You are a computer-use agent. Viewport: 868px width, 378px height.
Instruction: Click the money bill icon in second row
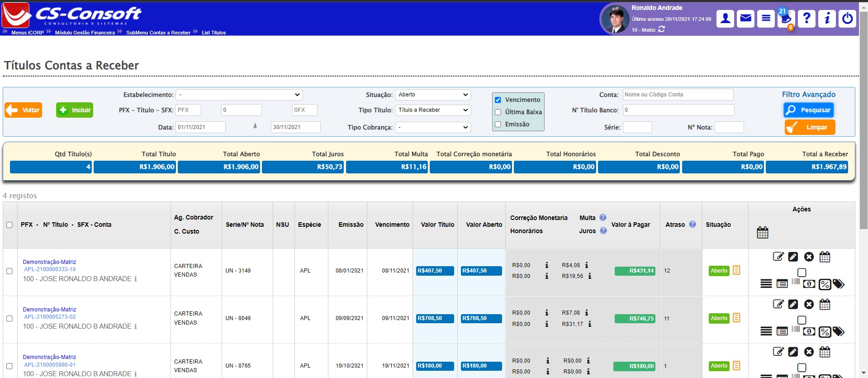click(809, 332)
